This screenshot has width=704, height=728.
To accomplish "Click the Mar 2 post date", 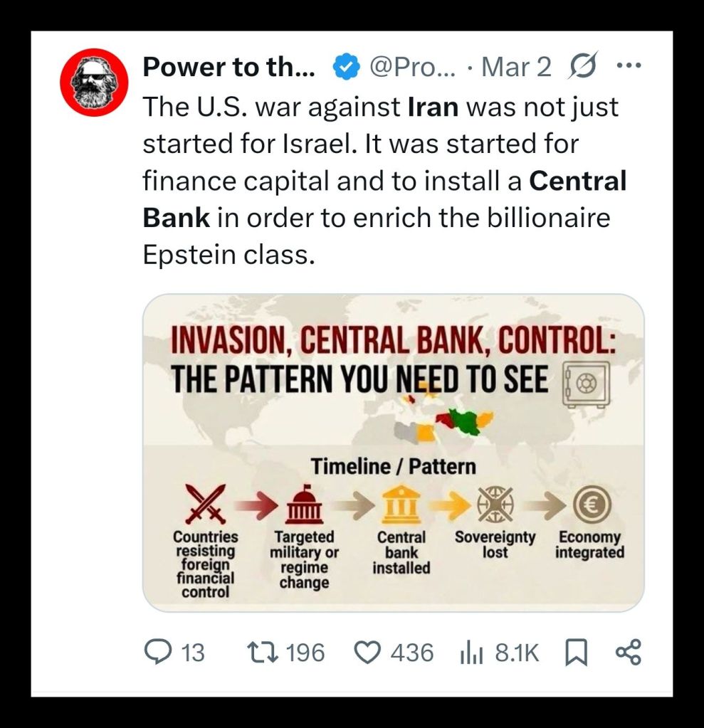I will [x=516, y=67].
